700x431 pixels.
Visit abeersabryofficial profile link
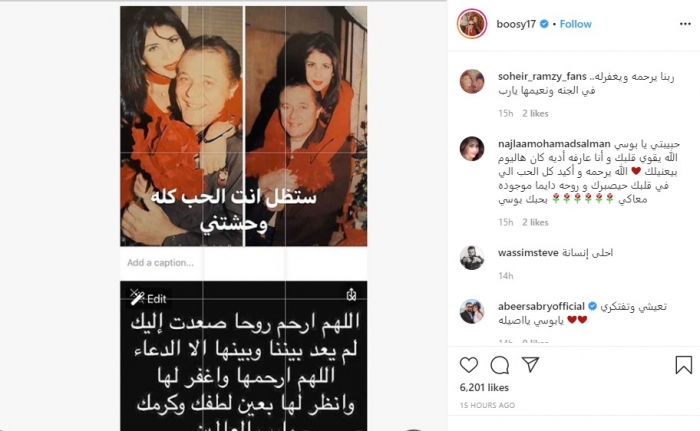point(541,306)
